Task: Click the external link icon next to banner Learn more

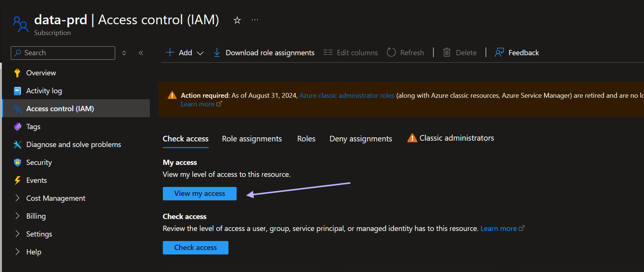Action: [219, 104]
